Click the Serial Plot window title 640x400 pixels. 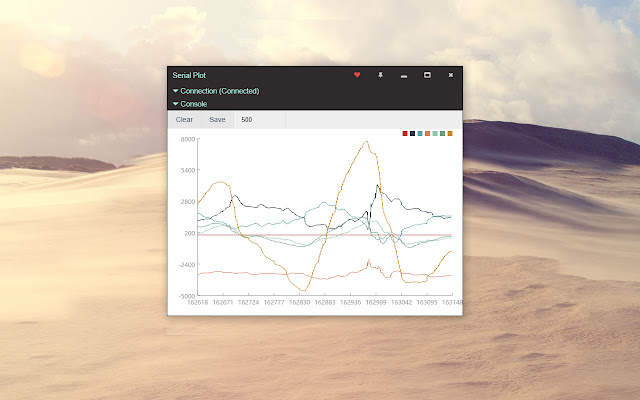189,75
